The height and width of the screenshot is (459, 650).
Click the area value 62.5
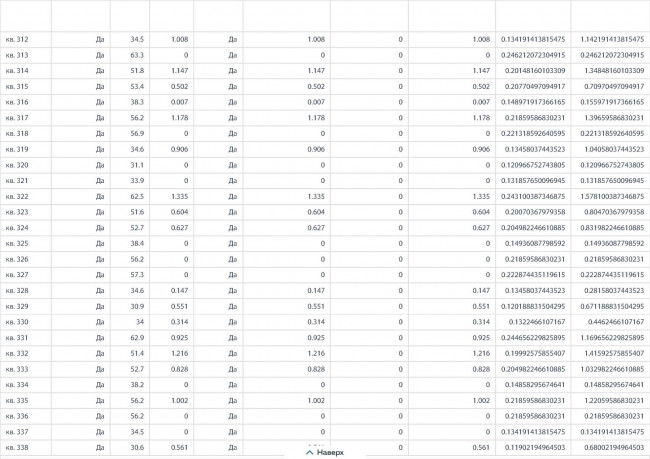tap(137, 197)
